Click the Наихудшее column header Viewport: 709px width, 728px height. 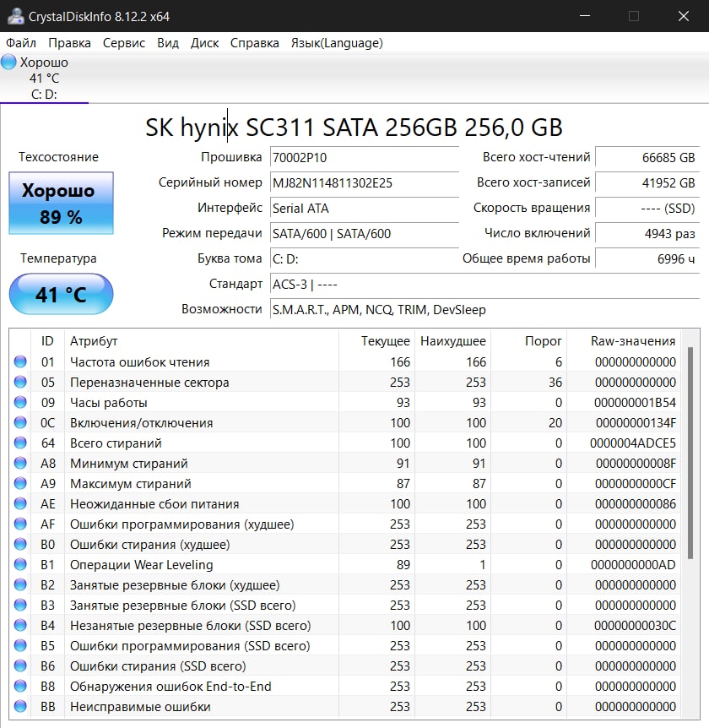(x=453, y=341)
